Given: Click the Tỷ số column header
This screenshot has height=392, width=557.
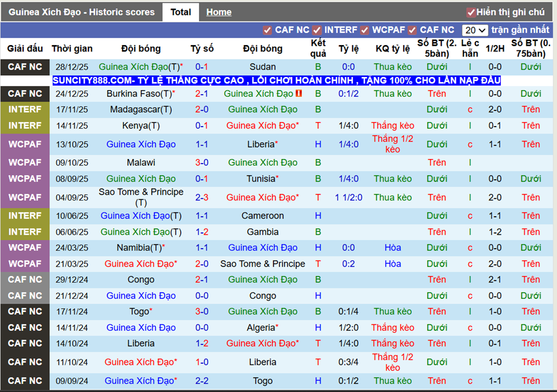Looking at the screenshot, I should pyautogui.click(x=202, y=49).
